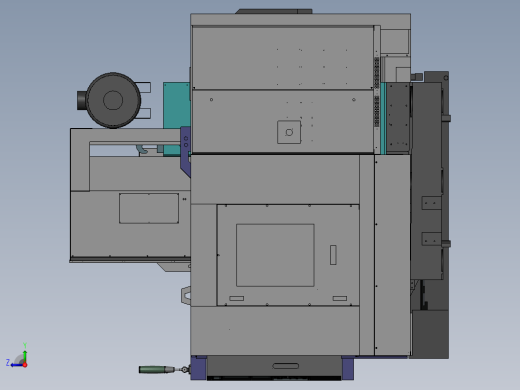
Task: Select the vertical slot handle on door
Action: (x=333, y=255)
